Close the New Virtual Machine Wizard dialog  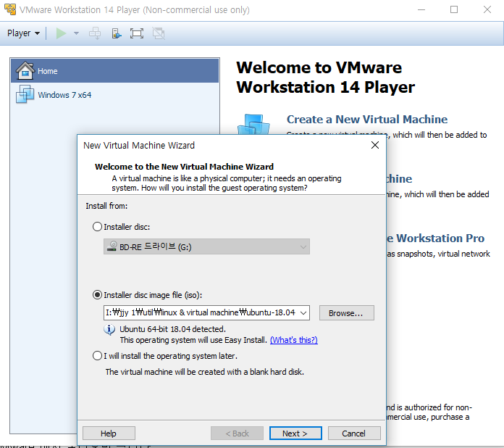tap(375, 145)
